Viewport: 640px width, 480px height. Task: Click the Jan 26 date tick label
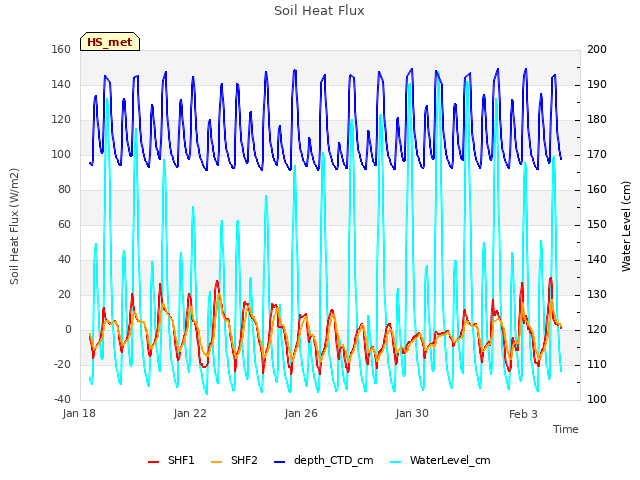click(x=301, y=413)
